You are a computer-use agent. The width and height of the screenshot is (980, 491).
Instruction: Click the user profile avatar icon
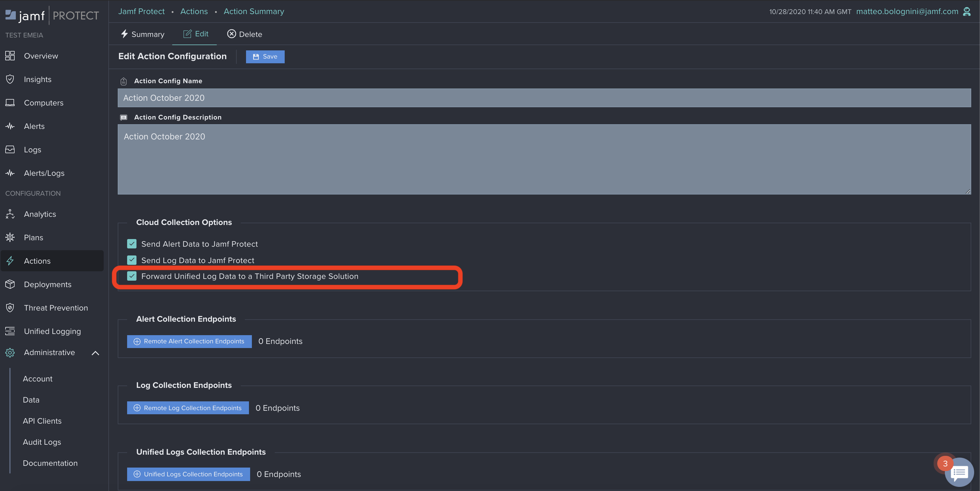(x=967, y=11)
